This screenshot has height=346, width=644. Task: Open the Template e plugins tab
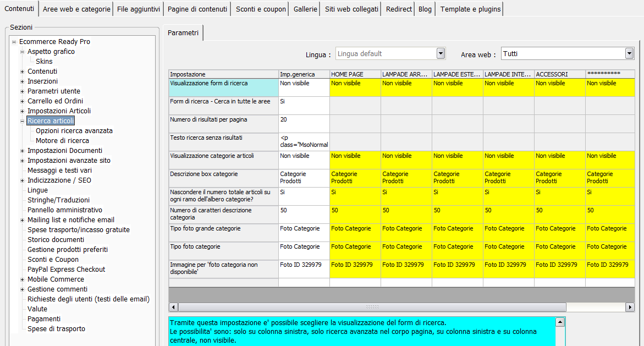[470, 9]
